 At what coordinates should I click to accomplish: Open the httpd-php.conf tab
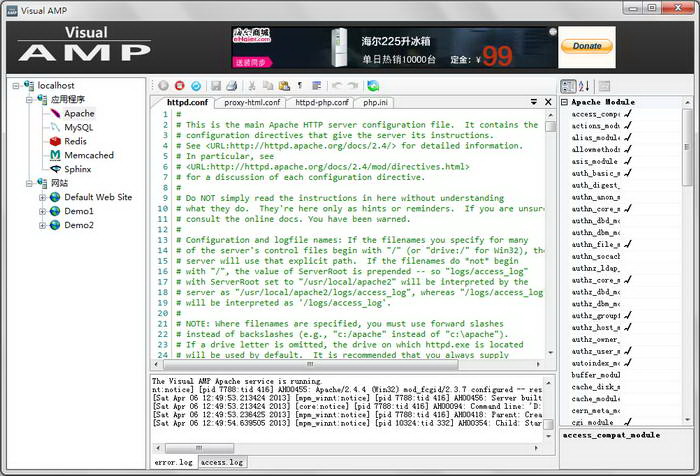pyautogui.click(x=321, y=103)
